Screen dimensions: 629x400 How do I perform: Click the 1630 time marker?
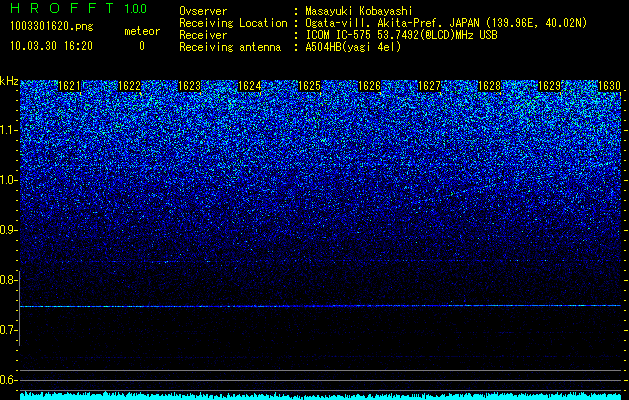click(x=609, y=86)
